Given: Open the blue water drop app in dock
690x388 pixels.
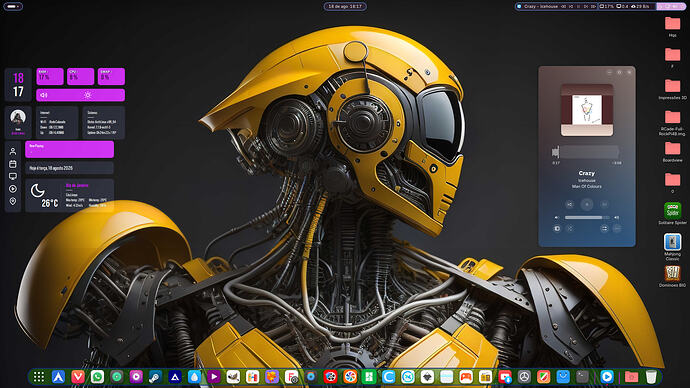Looking at the screenshot, I should 194,377.
